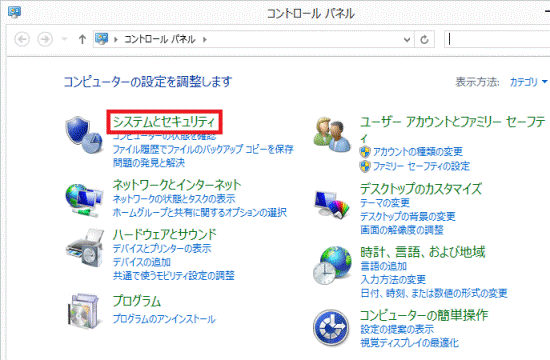Click the Back navigation arrow
Screen dimensions: 550x360
[x=22, y=39]
